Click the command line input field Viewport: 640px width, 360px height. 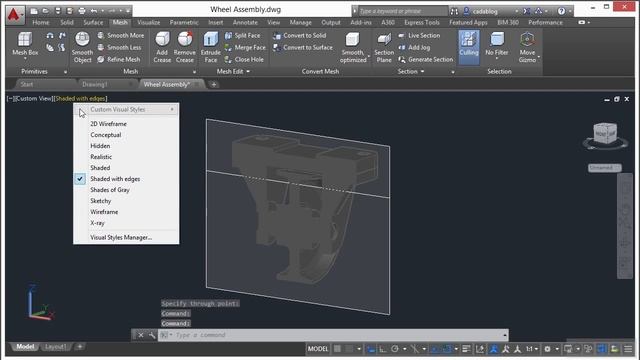[333, 335]
